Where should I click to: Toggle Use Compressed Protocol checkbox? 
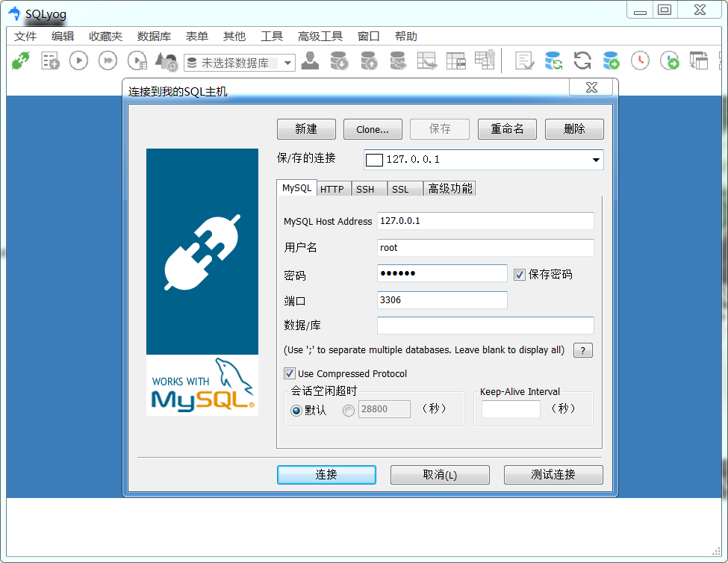[289, 373]
